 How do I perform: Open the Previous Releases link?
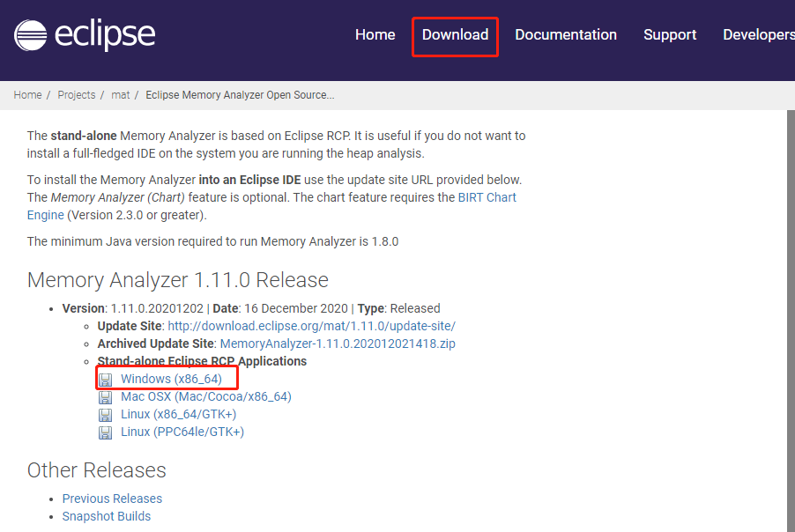pos(112,499)
